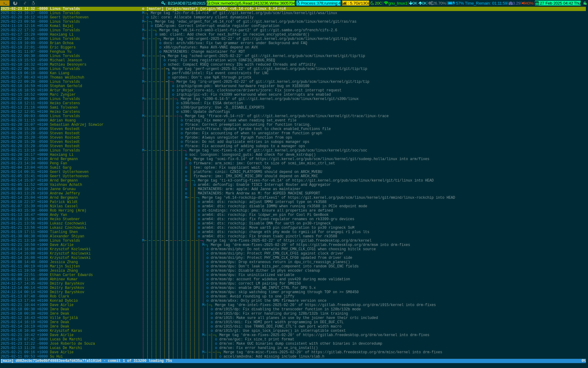This screenshot has height=368, width=588.
Task: Click the gnu_linux1 network name
Action: coord(398,3)
